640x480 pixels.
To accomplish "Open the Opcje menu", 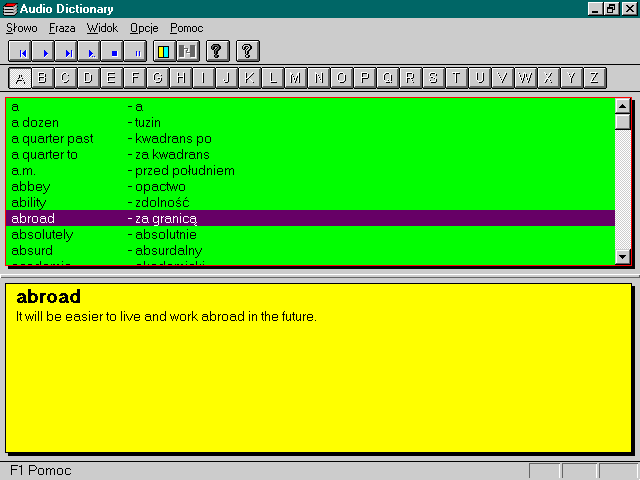I will click(x=143, y=28).
